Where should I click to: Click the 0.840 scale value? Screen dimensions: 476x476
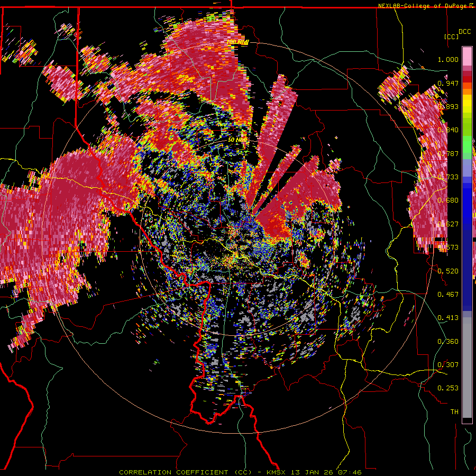pyautogui.click(x=448, y=130)
